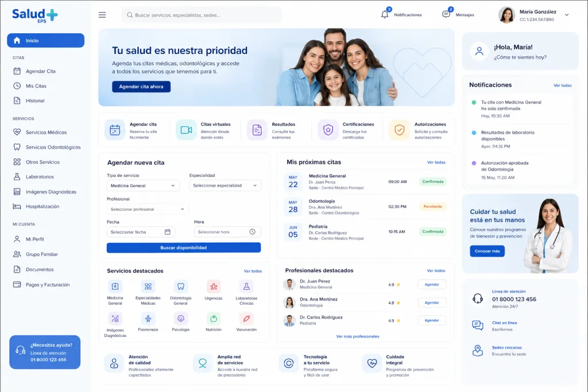Viewport: 588px width, 392px height.
Task: Click the Ver más profesionales link
Action: point(358,336)
